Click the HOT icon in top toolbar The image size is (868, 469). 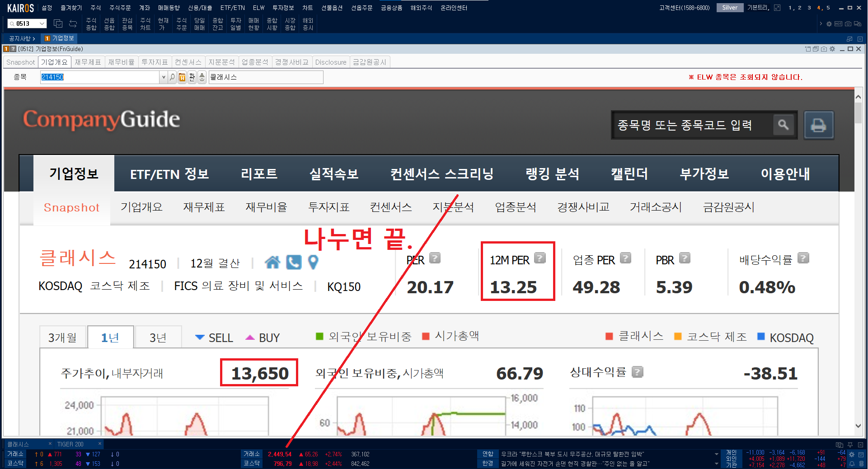[839, 24]
